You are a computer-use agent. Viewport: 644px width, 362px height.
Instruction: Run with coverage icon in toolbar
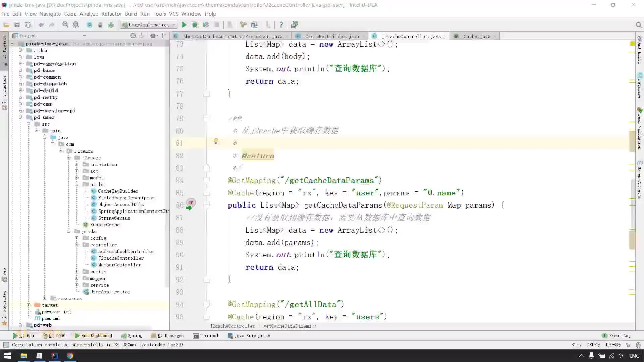click(x=206, y=25)
